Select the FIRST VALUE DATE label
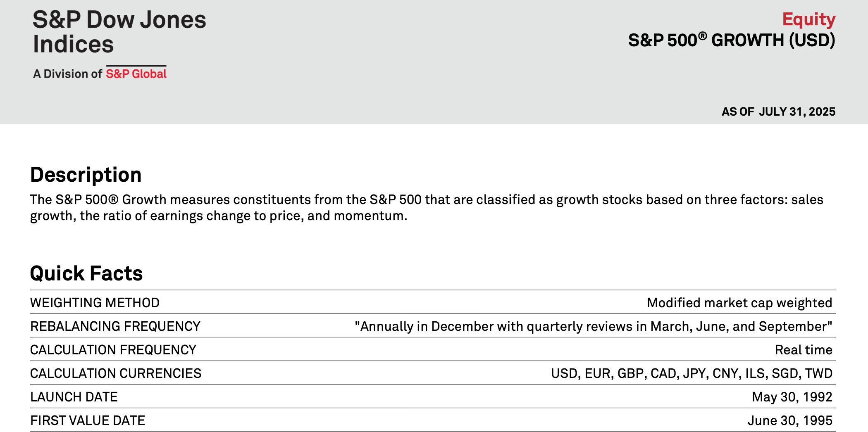Viewport: 868px width, 432px height. 88,420
